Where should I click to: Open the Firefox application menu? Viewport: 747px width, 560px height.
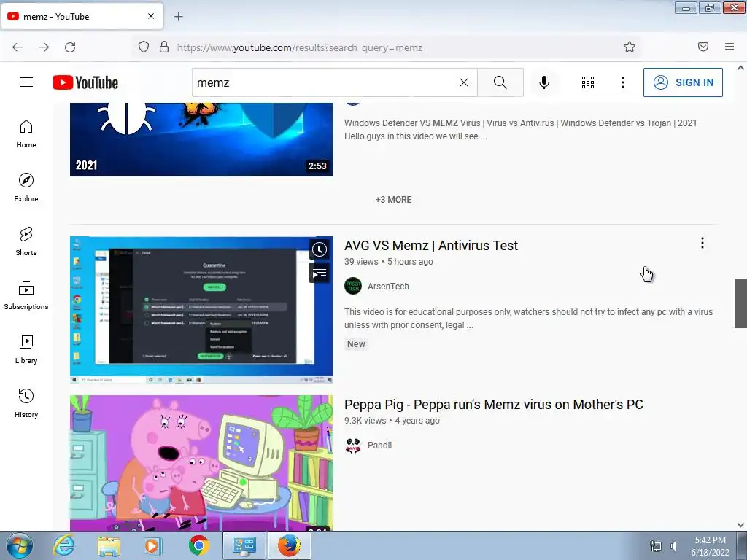[729, 47]
